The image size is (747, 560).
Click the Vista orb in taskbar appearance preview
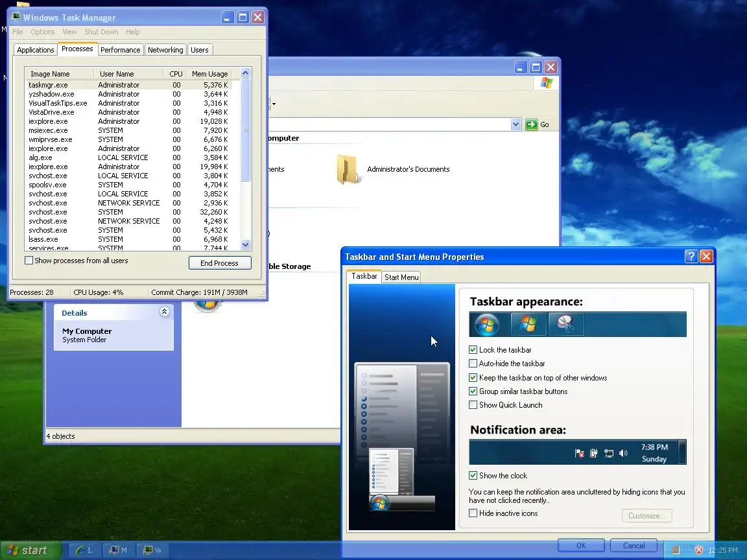tap(487, 324)
